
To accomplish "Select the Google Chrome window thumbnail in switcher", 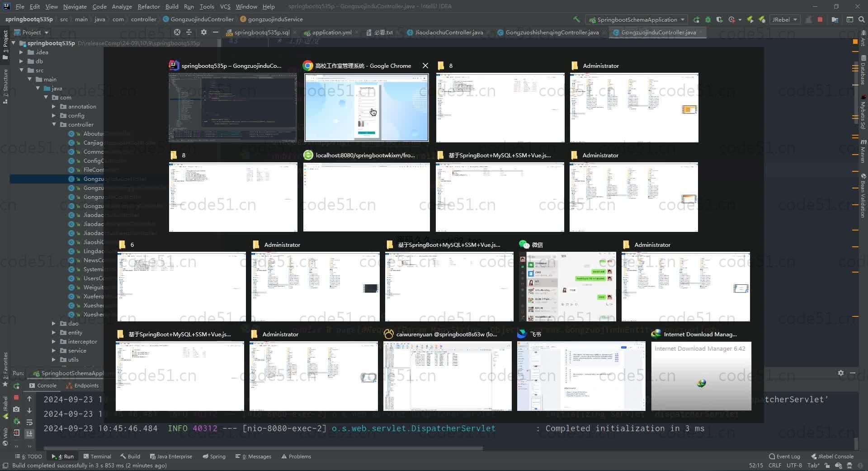I will 367,108.
